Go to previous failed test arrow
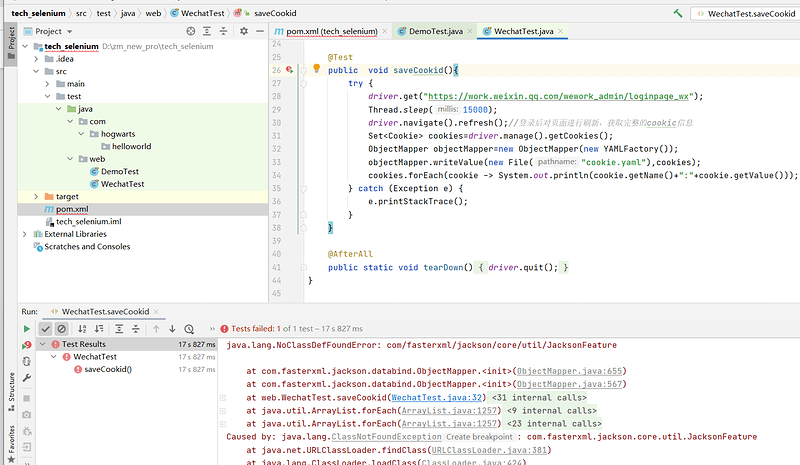800x465 pixels. click(x=156, y=329)
